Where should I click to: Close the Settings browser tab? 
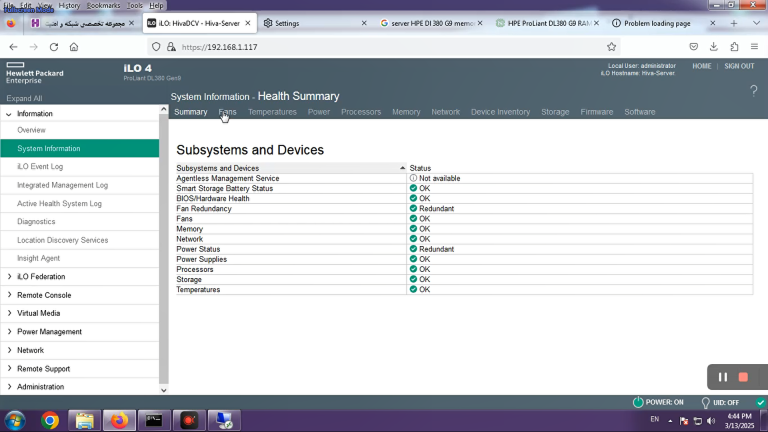click(x=364, y=23)
